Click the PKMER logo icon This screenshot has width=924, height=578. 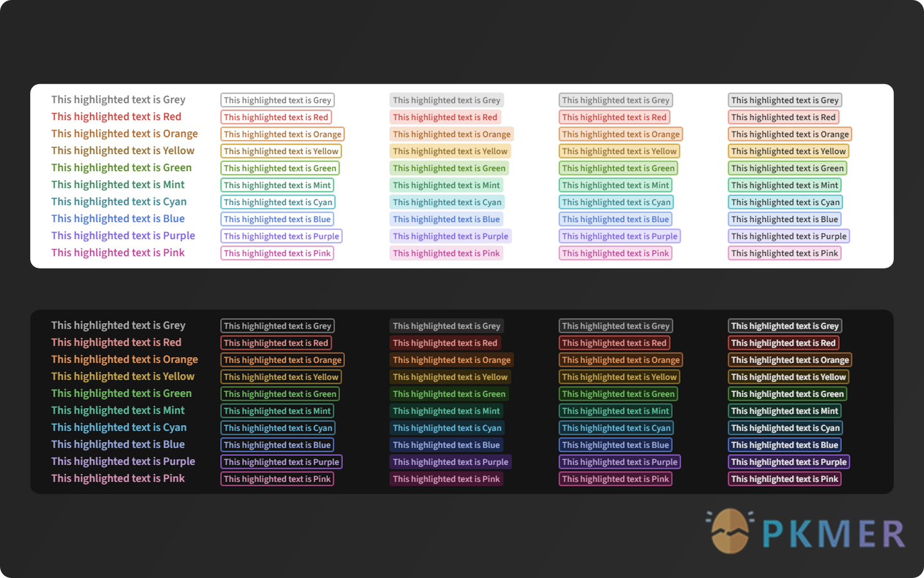730,531
